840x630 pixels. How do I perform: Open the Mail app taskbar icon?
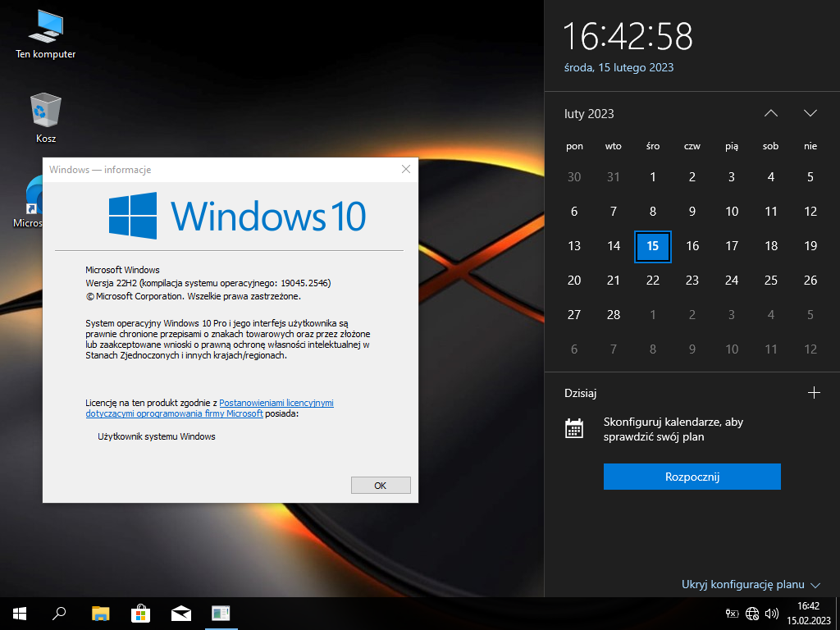coord(180,613)
